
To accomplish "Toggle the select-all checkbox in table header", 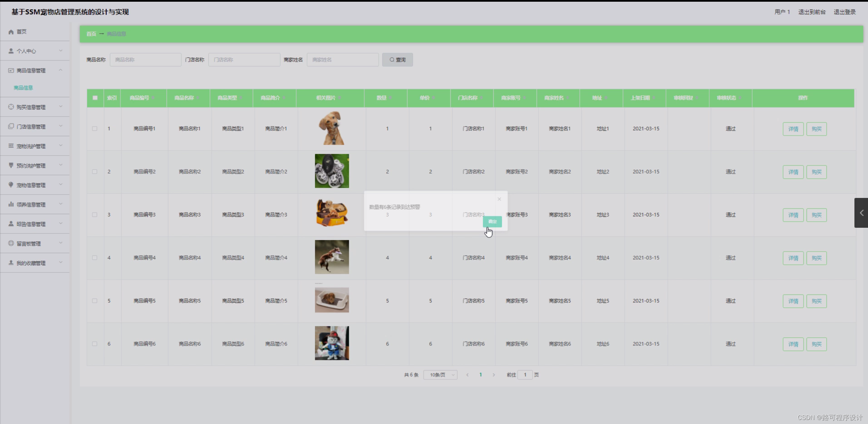I will (95, 98).
